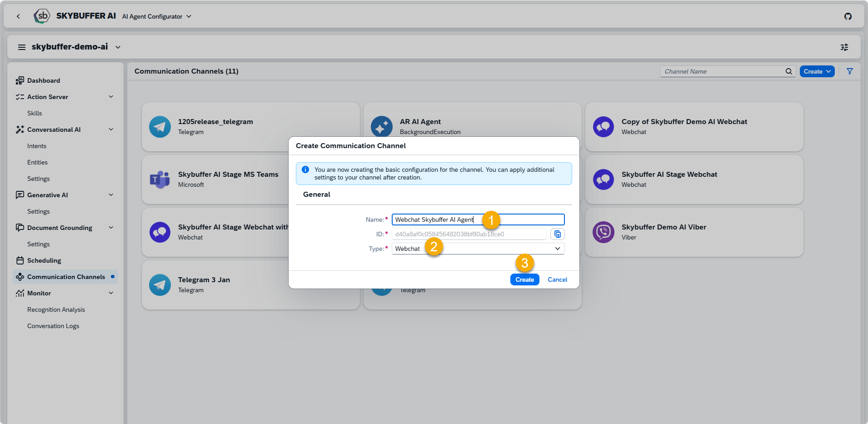Collapse the Conversational AI section chevron
The width and height of the screenshot is (868, 424).
[111, 130]
